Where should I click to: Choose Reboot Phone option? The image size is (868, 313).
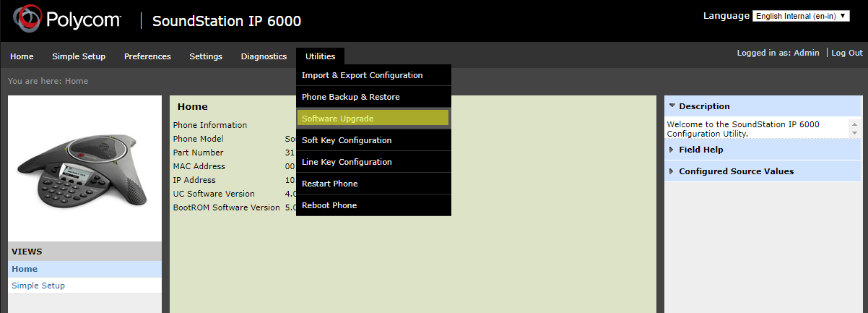(329, 205)
